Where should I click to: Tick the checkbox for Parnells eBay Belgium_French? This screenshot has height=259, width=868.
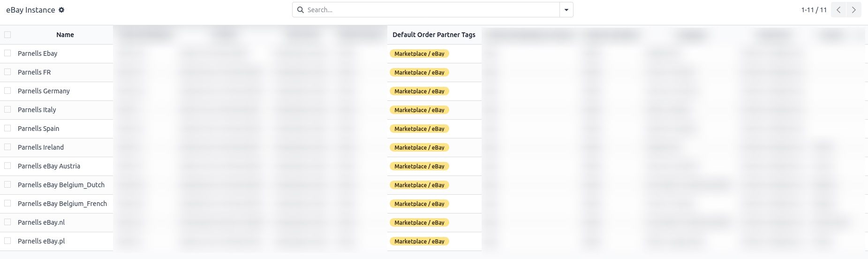[x=8, y=204]
